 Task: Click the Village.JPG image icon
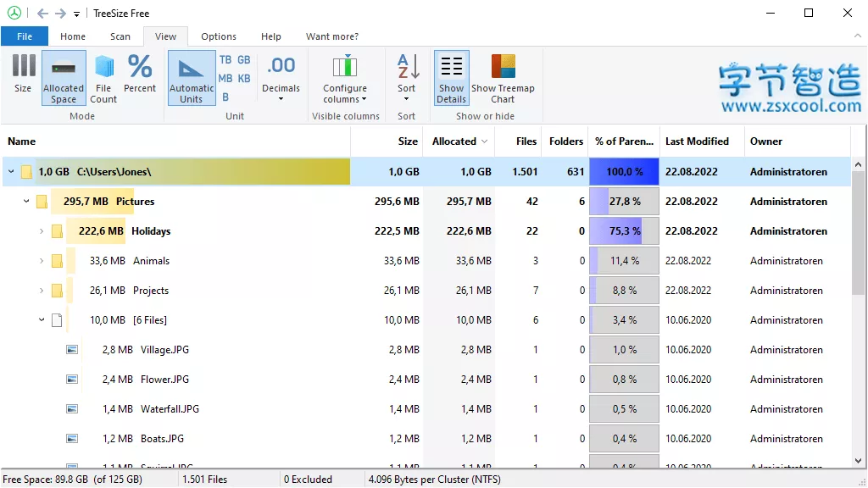click(x=72, y=350)
